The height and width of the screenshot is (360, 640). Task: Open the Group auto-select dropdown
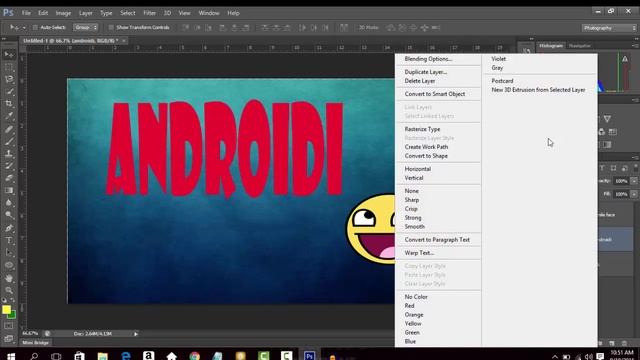tap(86, 28)
